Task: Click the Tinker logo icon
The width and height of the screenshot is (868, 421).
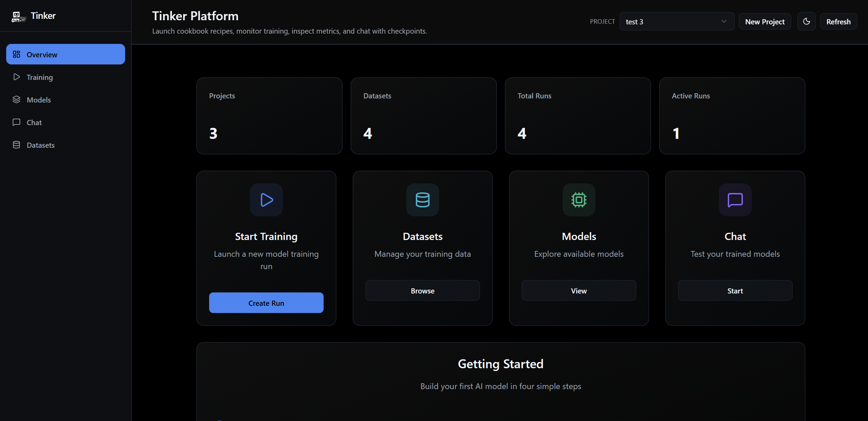Action: click(18, 16)
